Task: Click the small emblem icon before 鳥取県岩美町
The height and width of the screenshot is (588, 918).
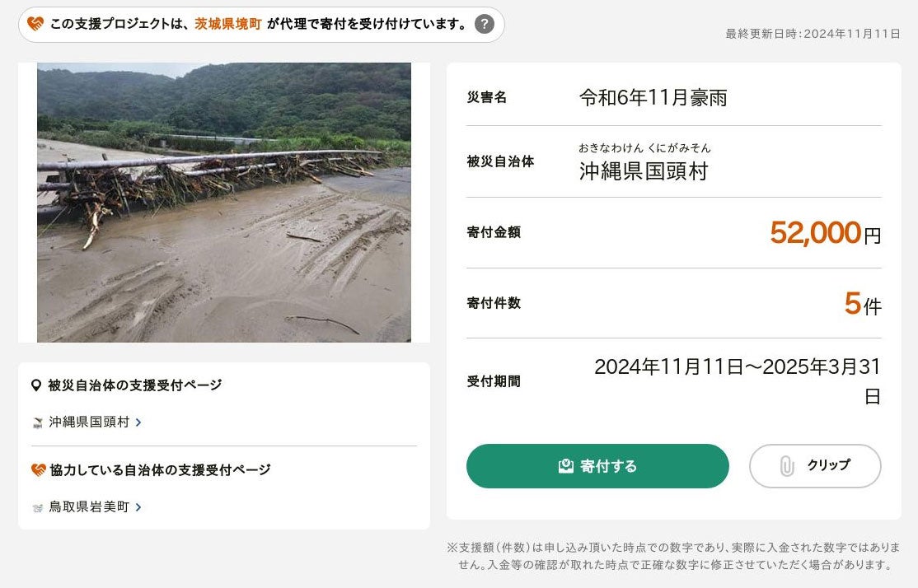Action: click(x=37, y=507)
